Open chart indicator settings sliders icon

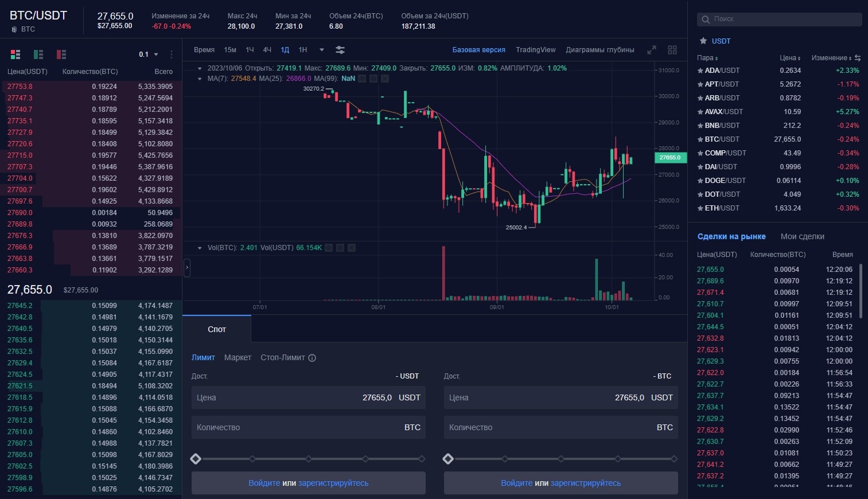click(340, 50)
